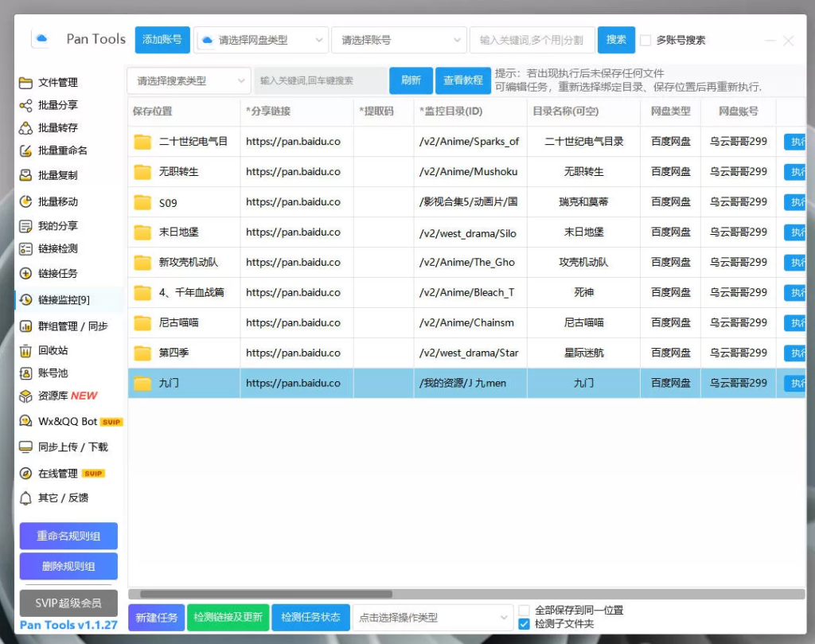815x644 pixels.
Task: Click the 批量重命名 rename icon
Action: (25, 150)
